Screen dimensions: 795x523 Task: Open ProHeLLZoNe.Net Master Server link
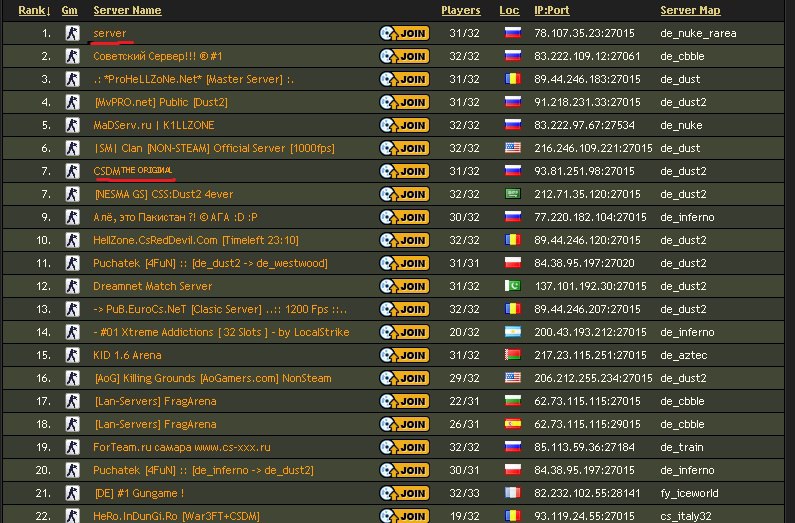[193, 79]
